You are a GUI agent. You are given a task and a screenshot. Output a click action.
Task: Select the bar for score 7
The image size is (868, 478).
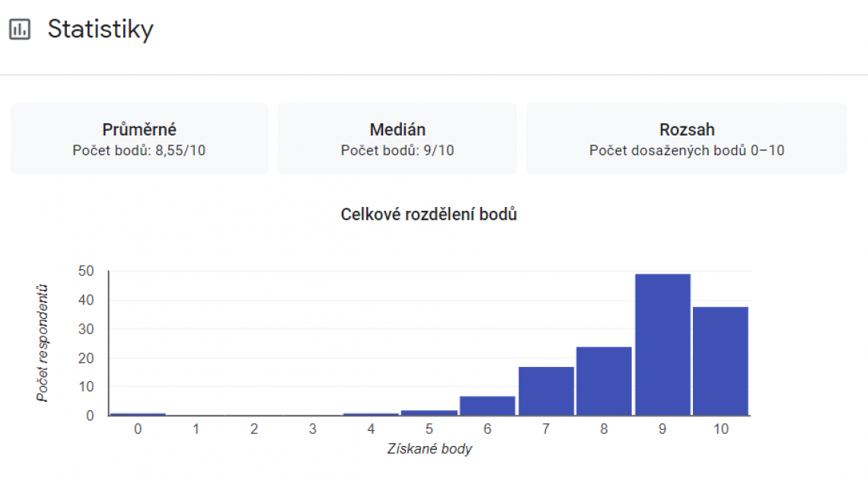tap(546, 391)
